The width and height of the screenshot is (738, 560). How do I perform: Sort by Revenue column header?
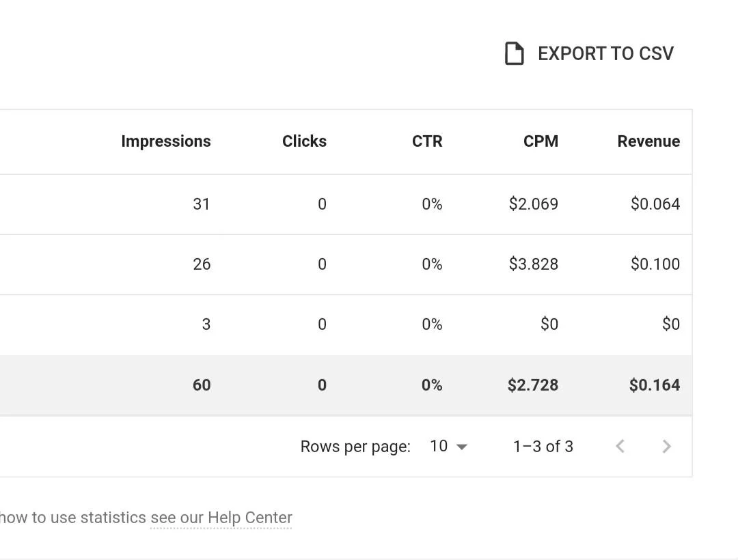[648, 141]
